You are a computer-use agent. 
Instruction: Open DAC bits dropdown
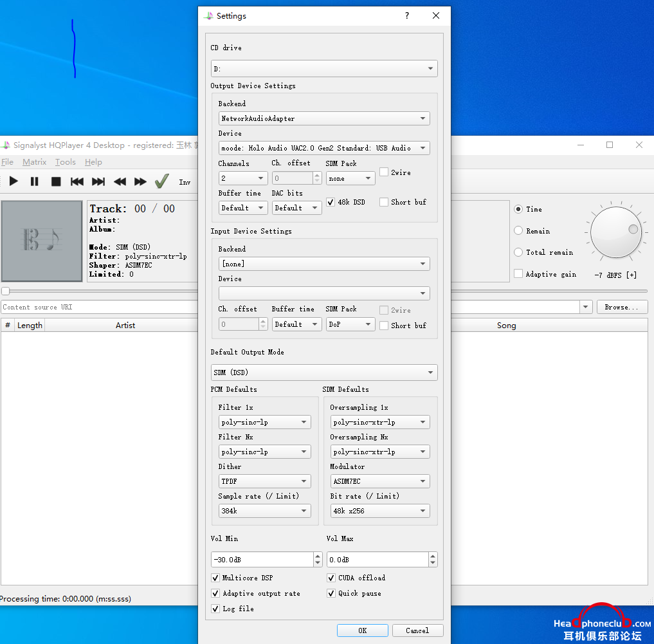(x=296, y=208)
